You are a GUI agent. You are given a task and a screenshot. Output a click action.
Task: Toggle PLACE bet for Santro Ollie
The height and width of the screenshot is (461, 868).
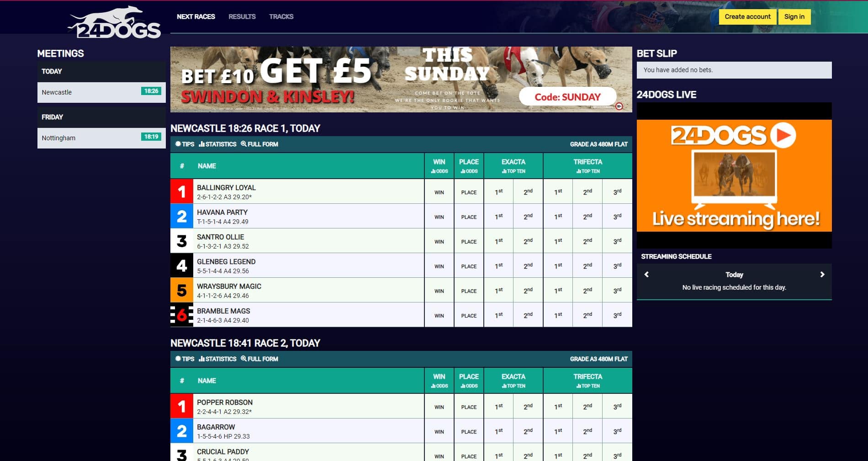point(469,242)
